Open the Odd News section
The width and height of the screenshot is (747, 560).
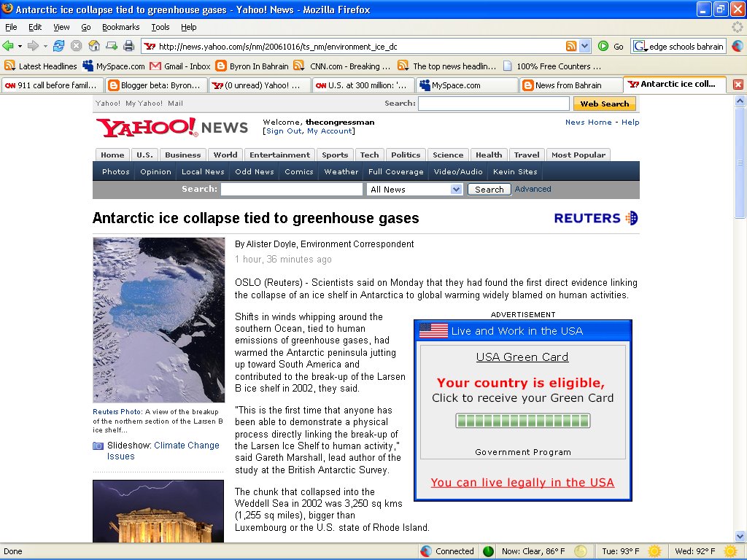[x=255, y=171]
